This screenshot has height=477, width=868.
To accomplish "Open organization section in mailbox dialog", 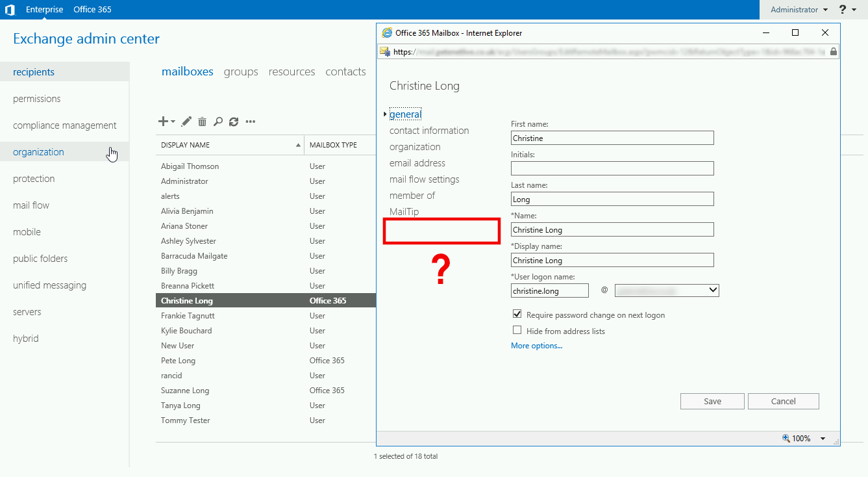I will [415, 147].
